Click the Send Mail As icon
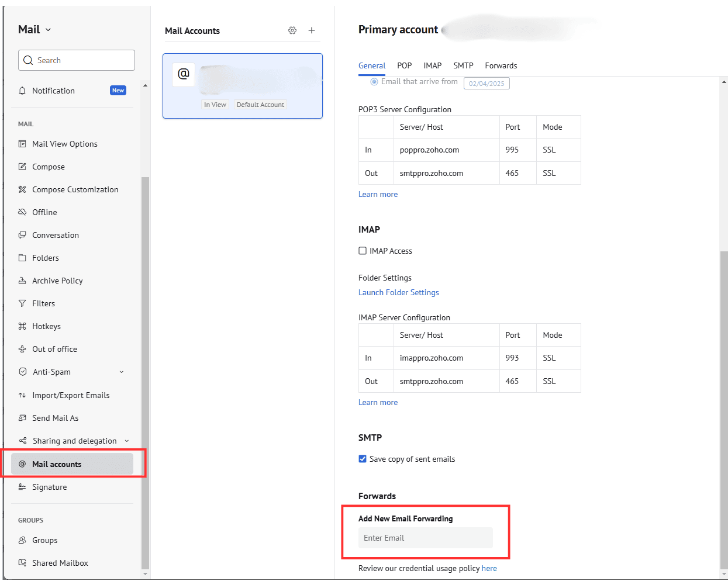The height and width of the screenshot is (581, 728). pos(22,418)
